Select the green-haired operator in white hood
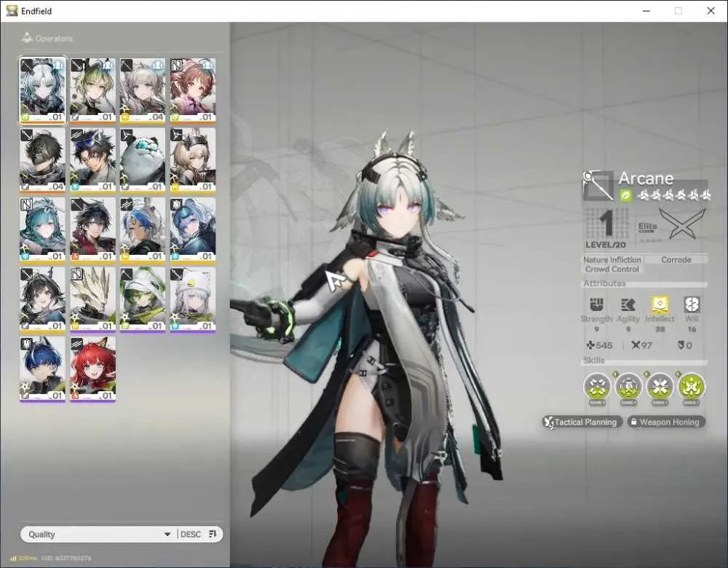This screenshot has height=568, width=728. pyautogui.click(x=143, y=299)
